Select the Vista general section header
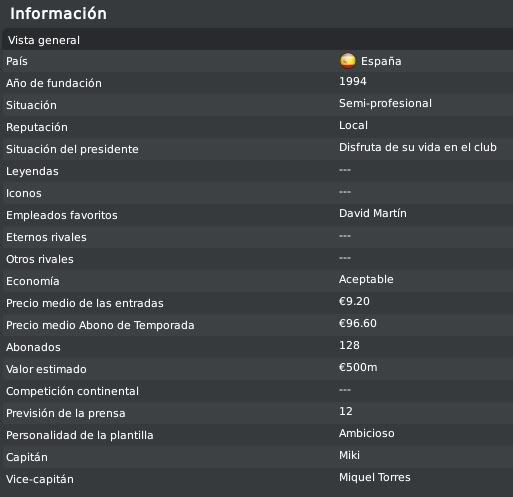Viewport: 513px width, 497px height. click(257, 40)
